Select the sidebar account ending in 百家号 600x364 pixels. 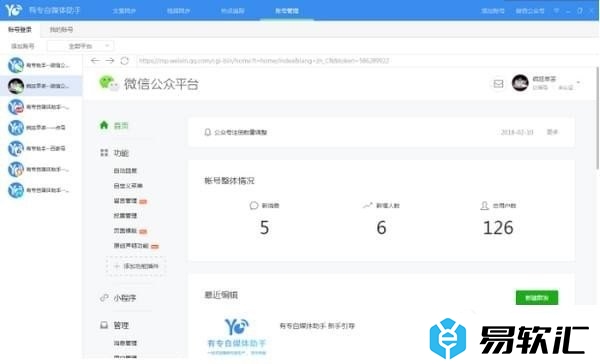[41, 149]
